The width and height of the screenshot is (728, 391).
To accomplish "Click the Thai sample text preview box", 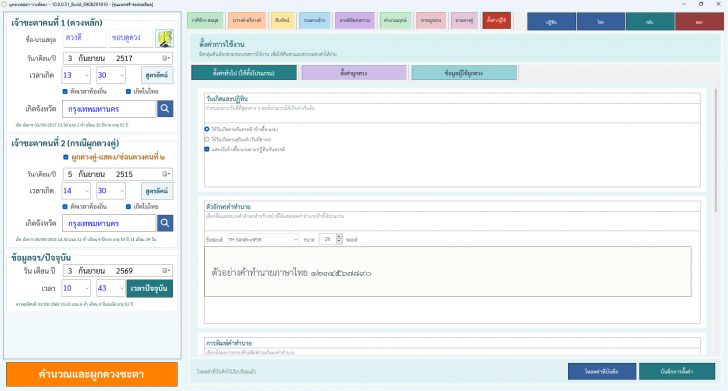I will click(448, 272).
